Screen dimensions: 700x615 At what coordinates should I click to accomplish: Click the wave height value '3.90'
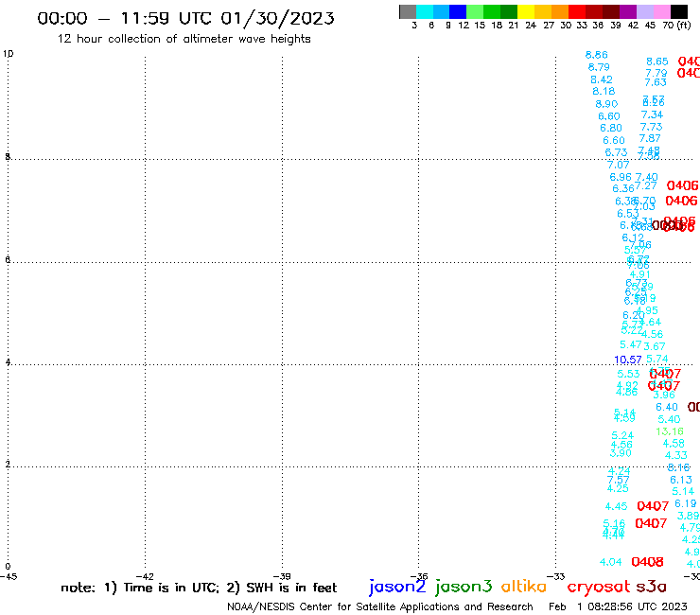point(621,453)
